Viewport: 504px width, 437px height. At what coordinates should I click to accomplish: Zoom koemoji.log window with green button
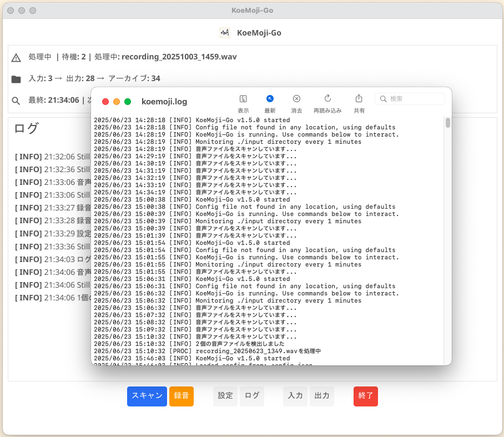click(x=128, y=102)
